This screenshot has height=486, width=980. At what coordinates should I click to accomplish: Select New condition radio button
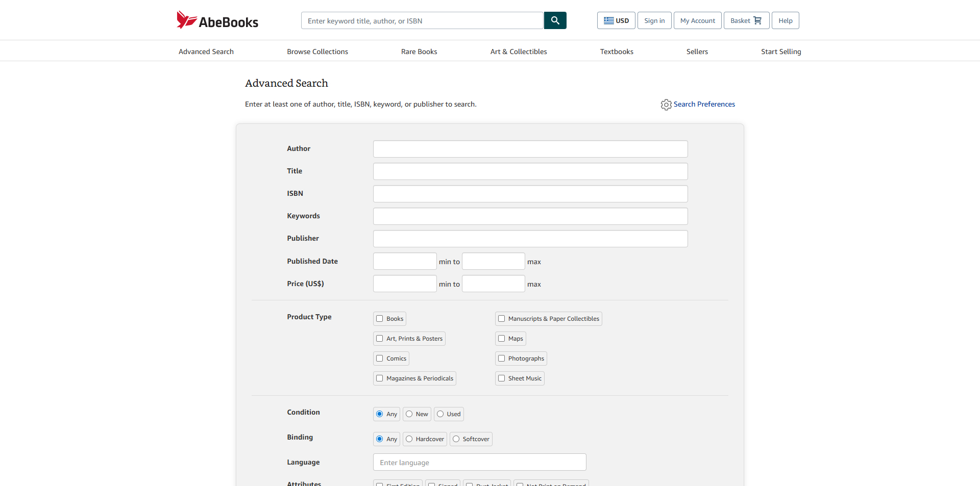point(409,414)
